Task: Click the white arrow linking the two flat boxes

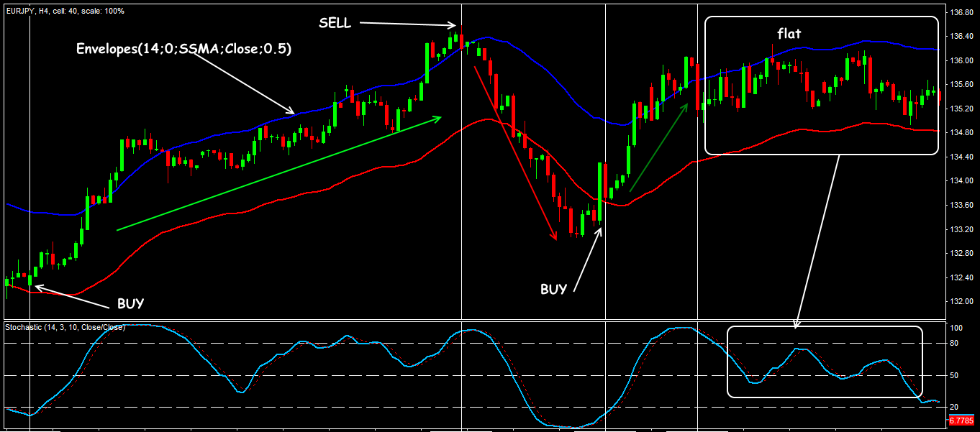Action: 817,241
